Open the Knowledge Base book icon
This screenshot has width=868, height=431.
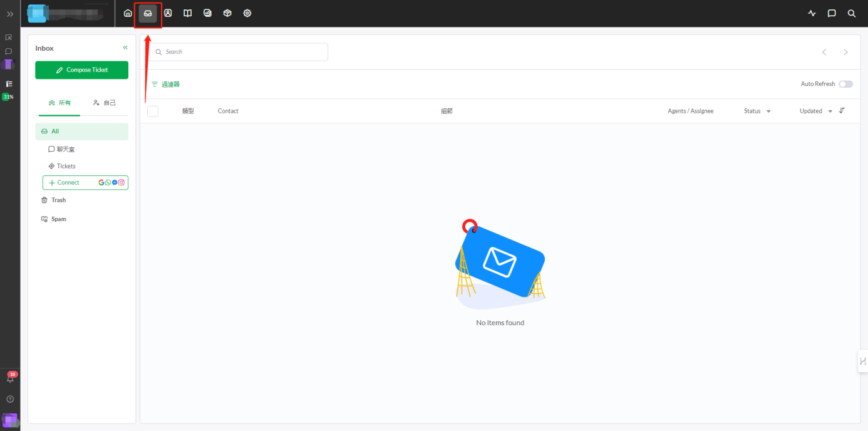pyautogui.click(x=187, y=13)
